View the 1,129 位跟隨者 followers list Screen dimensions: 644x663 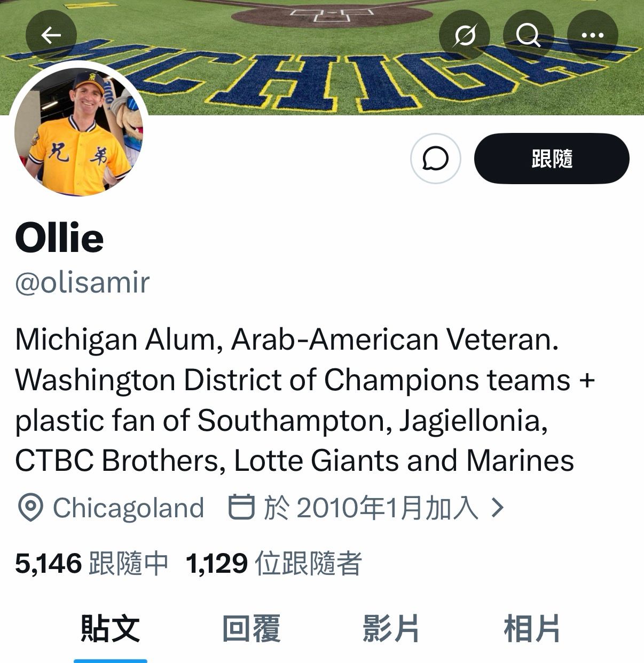click(274, 563)
